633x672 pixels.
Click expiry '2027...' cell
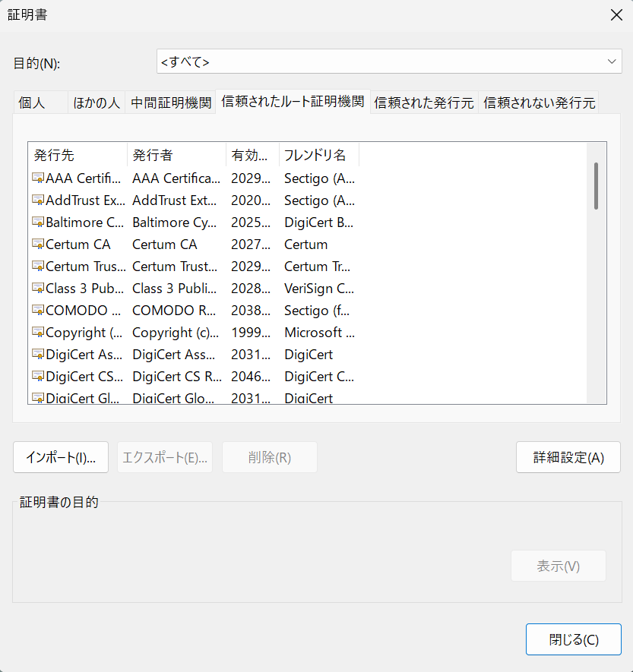pos(251,245)
